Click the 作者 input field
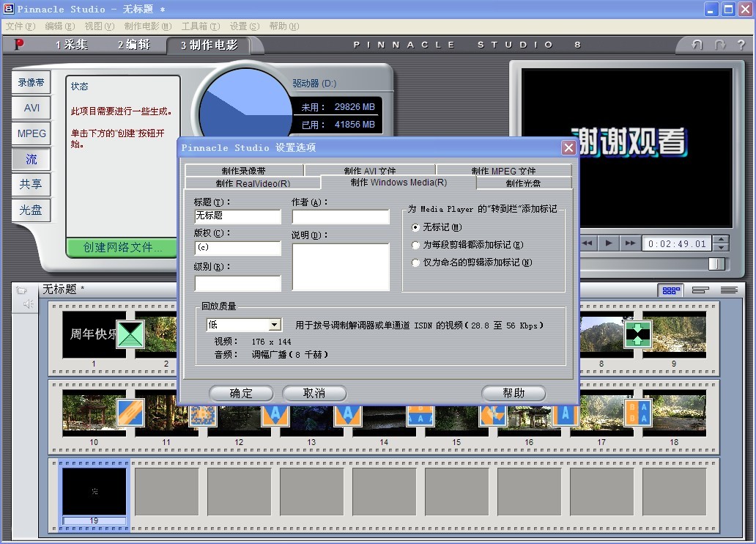 [x=341, y=217]
